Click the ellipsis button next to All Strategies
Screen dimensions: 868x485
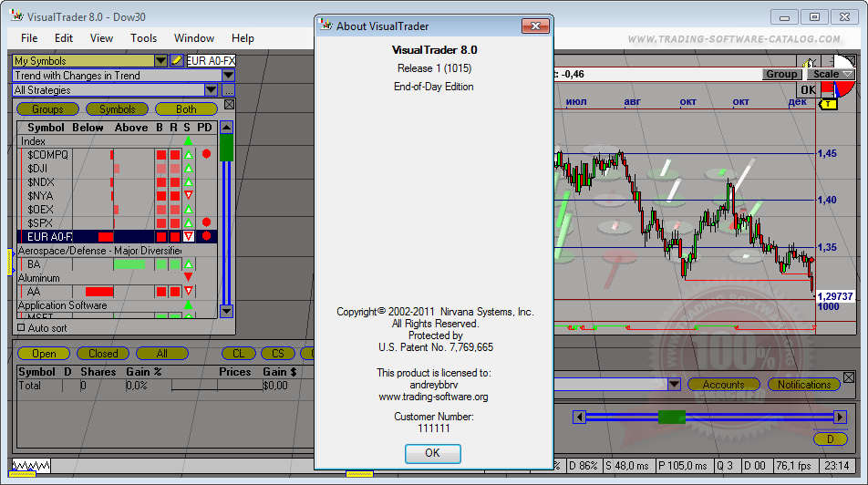coord(228,90)
